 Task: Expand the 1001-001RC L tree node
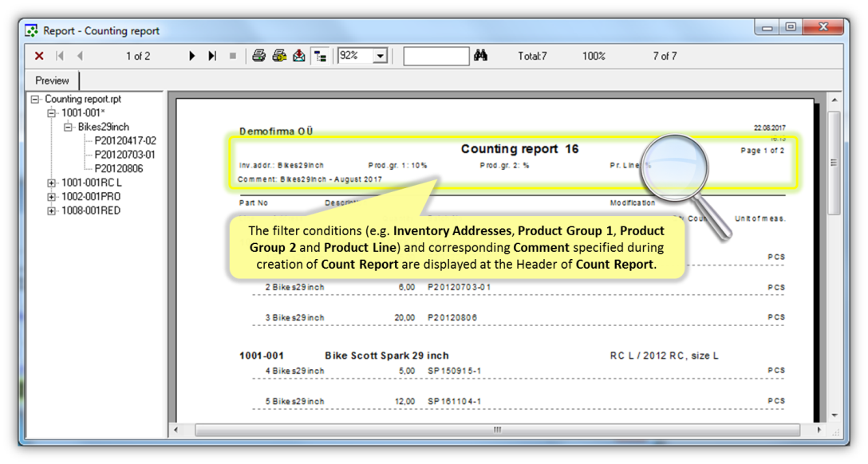52,183
